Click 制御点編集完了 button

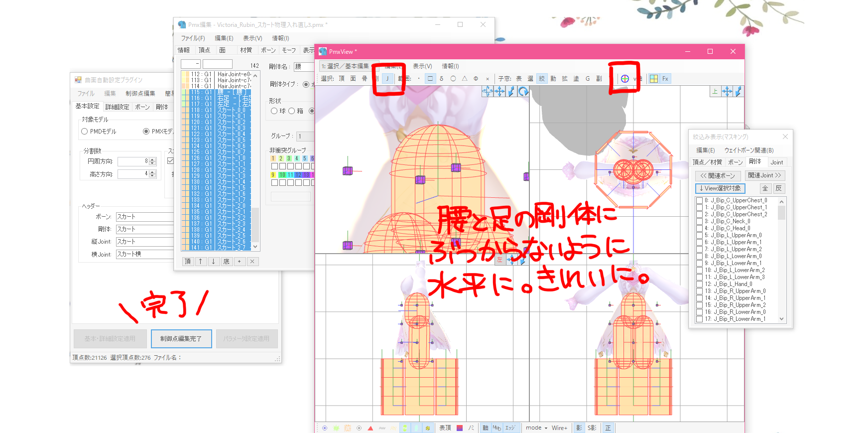(x=181, y=339)
